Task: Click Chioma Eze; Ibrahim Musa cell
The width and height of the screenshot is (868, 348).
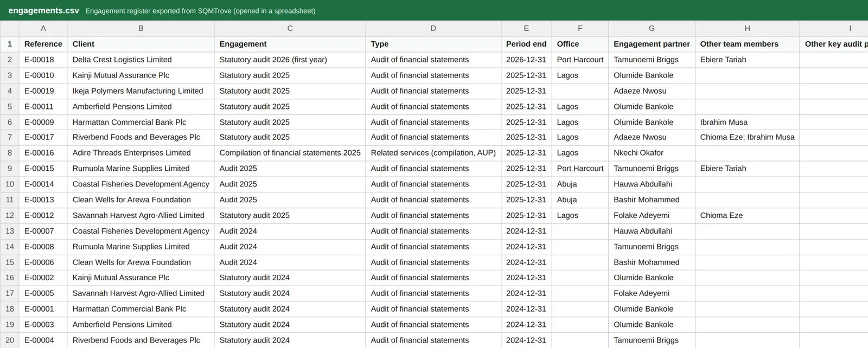Action: (747, 137)
